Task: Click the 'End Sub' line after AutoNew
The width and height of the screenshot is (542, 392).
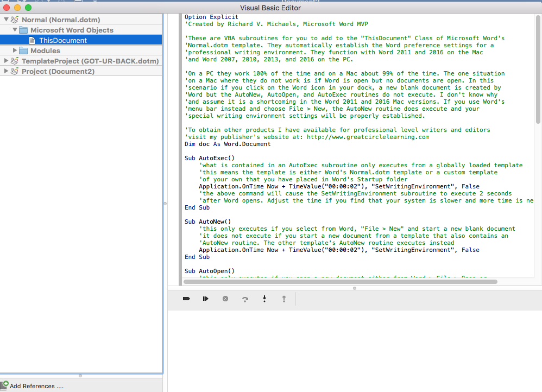Action: (x=197, y=257)
